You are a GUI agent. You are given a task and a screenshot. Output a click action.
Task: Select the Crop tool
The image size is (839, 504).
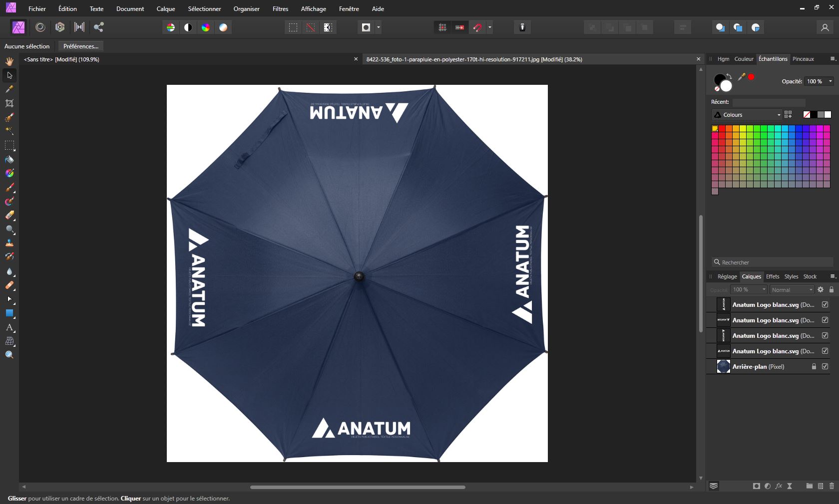point(9,103)
